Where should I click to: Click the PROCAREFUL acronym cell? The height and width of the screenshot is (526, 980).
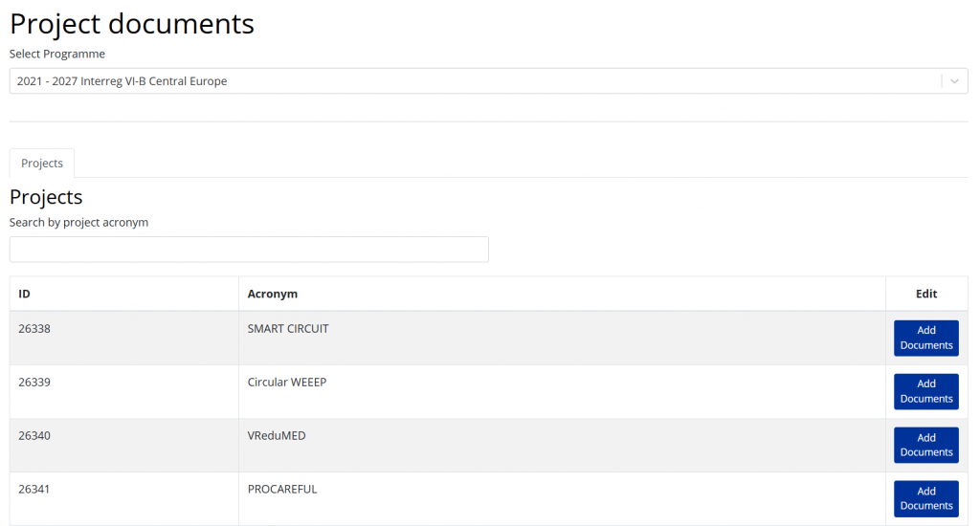[282, 490]
